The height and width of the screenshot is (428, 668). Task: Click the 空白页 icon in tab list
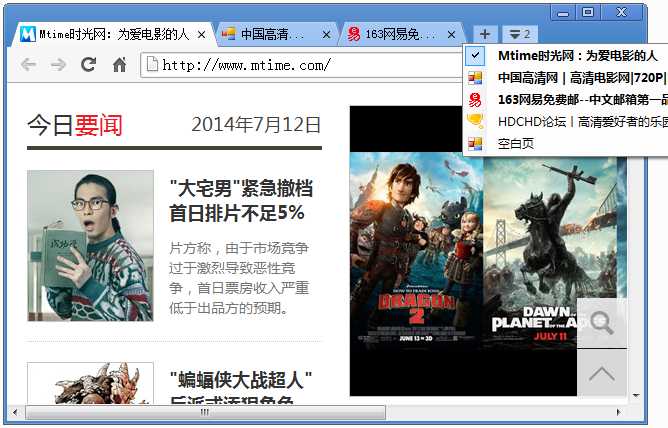point(475,144)
